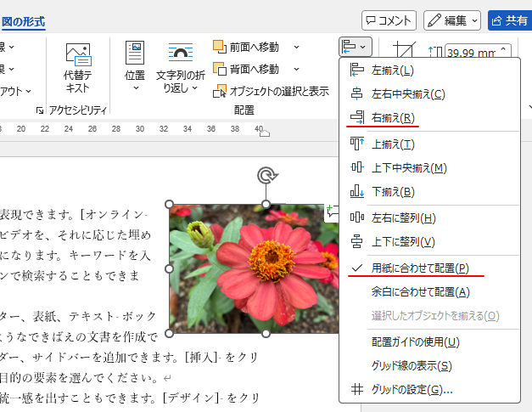Open グリッドの設定(G)... dialog
This screenshot has width=532, height=412.
[x=429, y=389]
